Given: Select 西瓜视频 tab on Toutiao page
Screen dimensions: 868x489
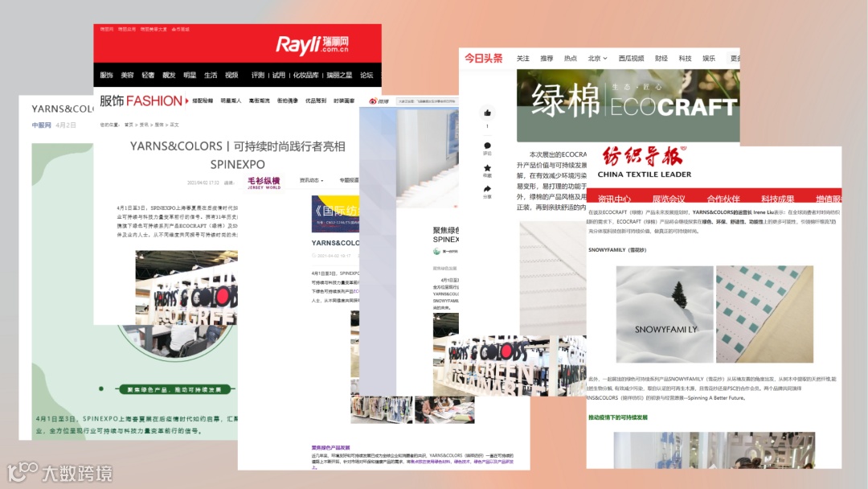Looking at the screenshot, I should click(x=631, y=58).
